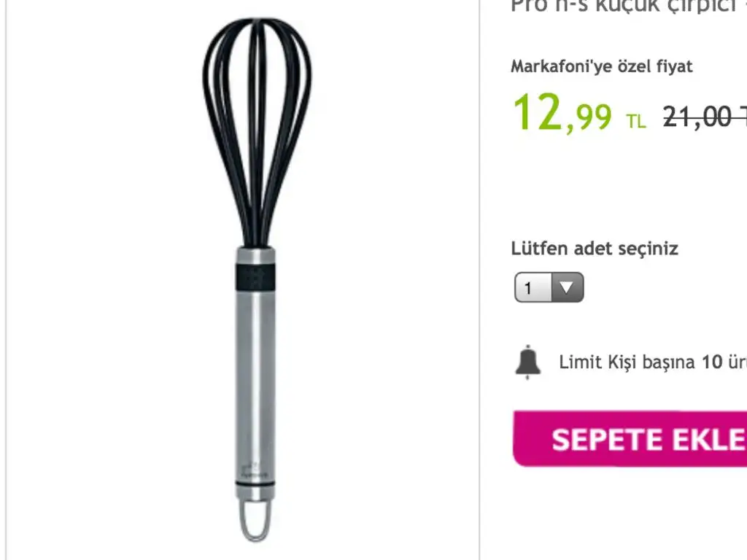
Task: Click the Lütfen adet seçiniz label
Action: (x=595, y=249)
